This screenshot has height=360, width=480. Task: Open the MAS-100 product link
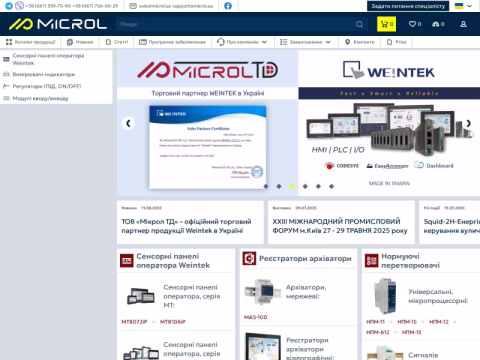[x=256, y=317]
